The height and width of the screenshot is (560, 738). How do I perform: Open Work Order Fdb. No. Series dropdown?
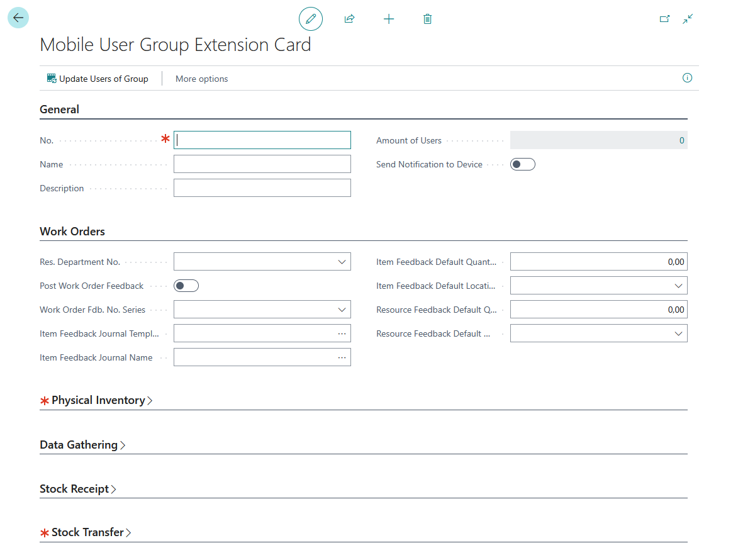click(x=342, y=310)
